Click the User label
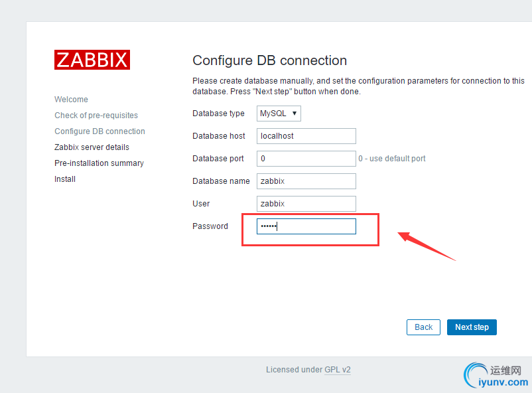The width and height of the screenshot is (532, 393). pyautogui.click(x=201, y=204)
